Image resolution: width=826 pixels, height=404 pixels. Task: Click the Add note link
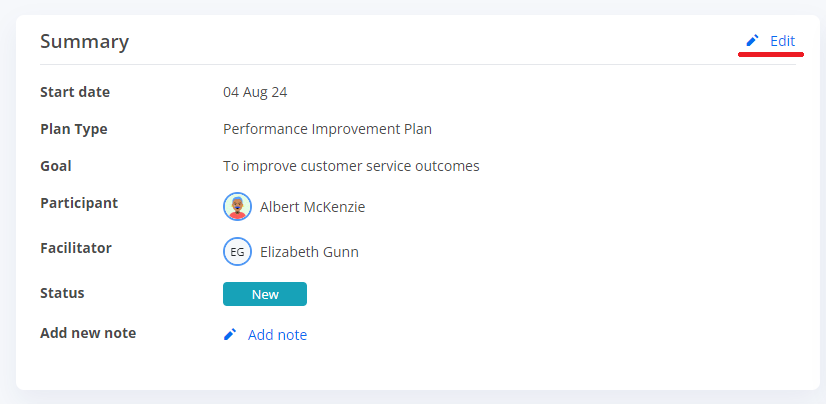click(x=277, y=335)
